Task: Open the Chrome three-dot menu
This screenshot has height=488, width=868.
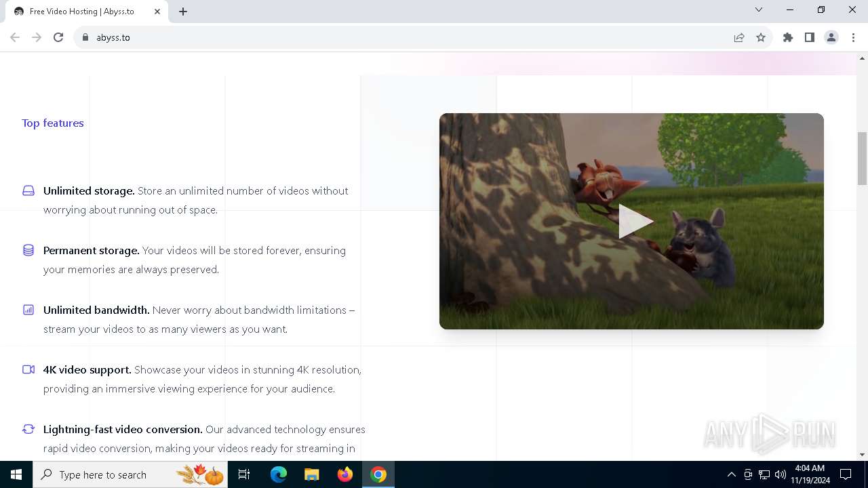Action: click(853, 37)
